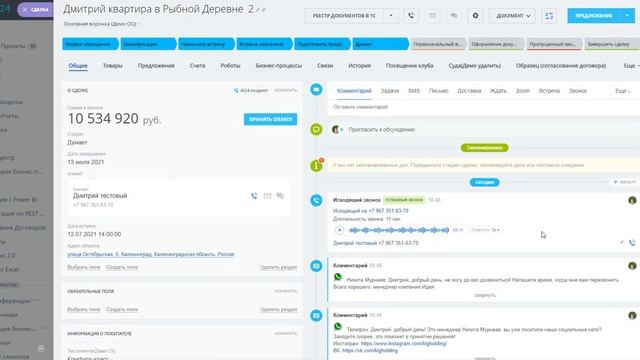Open the Предложение button dropdown arrow
This screenshot has width=640, height=360.
click(627, 16)
